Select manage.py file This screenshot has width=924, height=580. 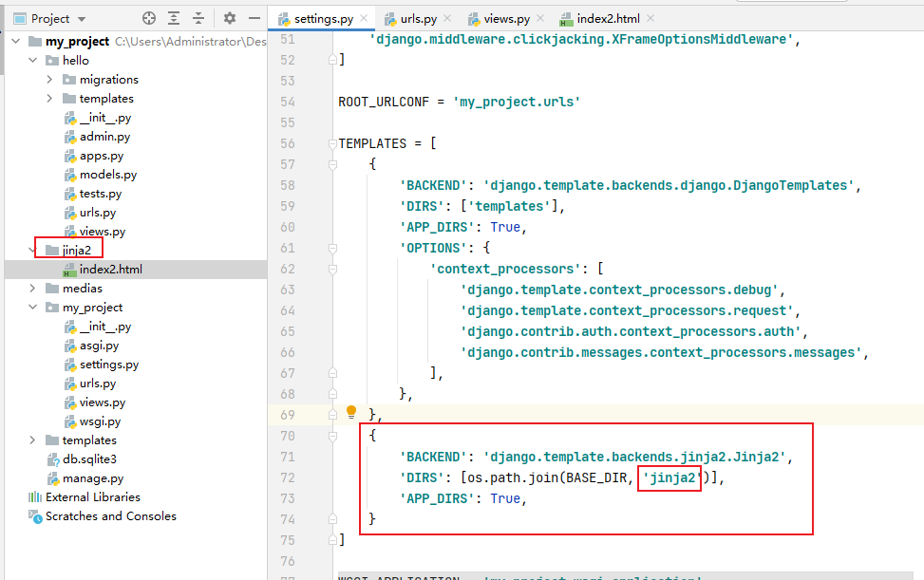click(x=93, y=478)
